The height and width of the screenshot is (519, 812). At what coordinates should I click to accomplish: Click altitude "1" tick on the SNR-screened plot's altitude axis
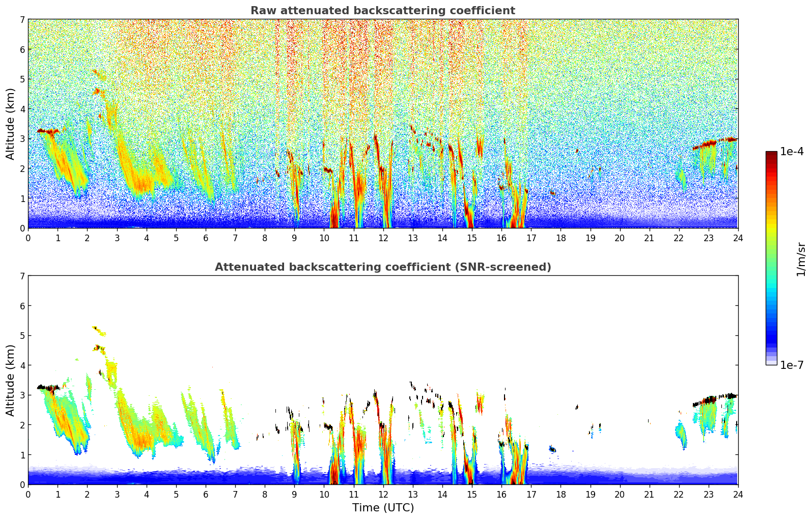pos(22,455)
